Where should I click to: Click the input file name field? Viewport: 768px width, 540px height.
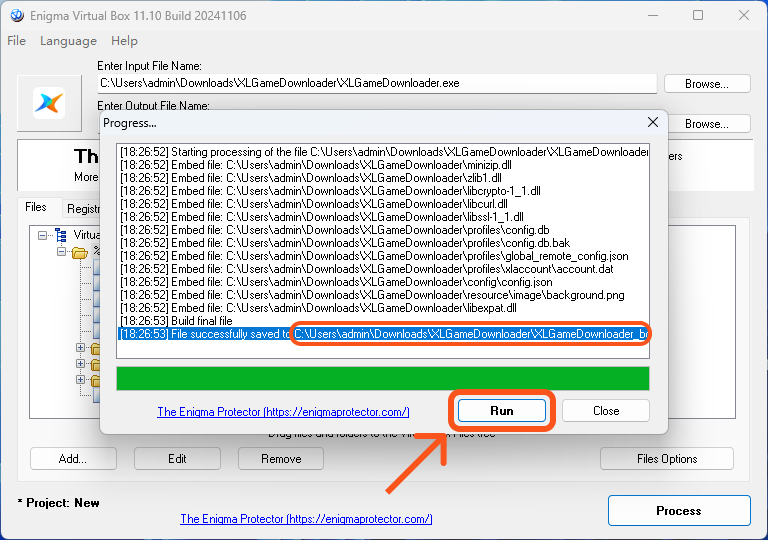point(377,83)
